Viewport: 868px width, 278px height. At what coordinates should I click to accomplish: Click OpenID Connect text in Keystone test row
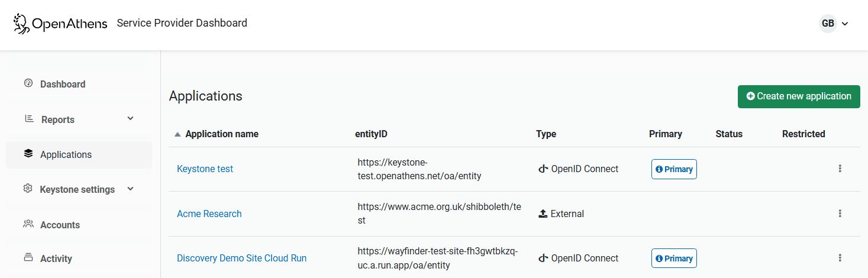coord(585,169)
